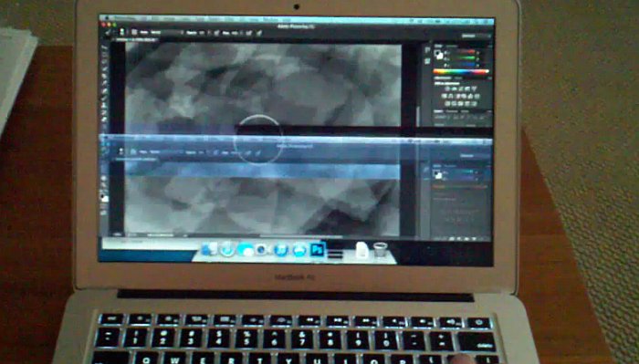The image size is (639, 364).
Task: Switch to the Color panel tab
Action: click(x=438, y=46)
